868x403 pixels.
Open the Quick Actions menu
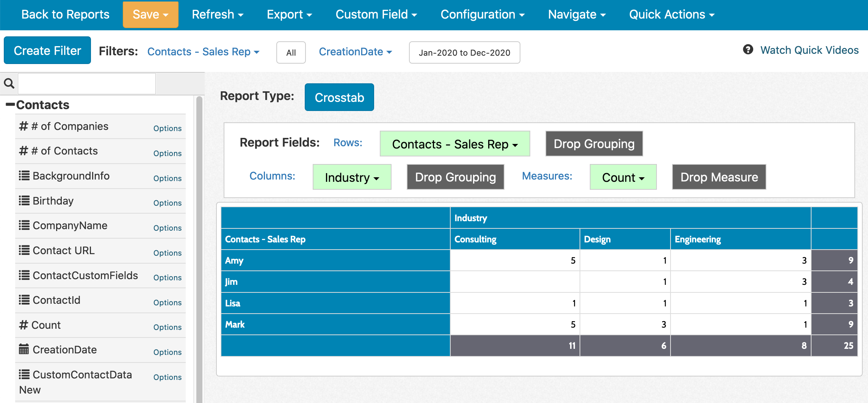[671, 14]
